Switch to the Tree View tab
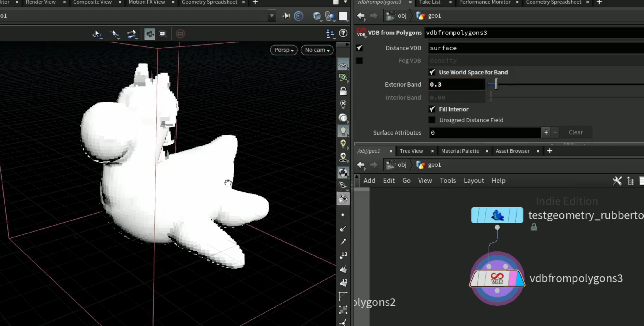This screenshot has width=644, height=326. coord(411,151)
